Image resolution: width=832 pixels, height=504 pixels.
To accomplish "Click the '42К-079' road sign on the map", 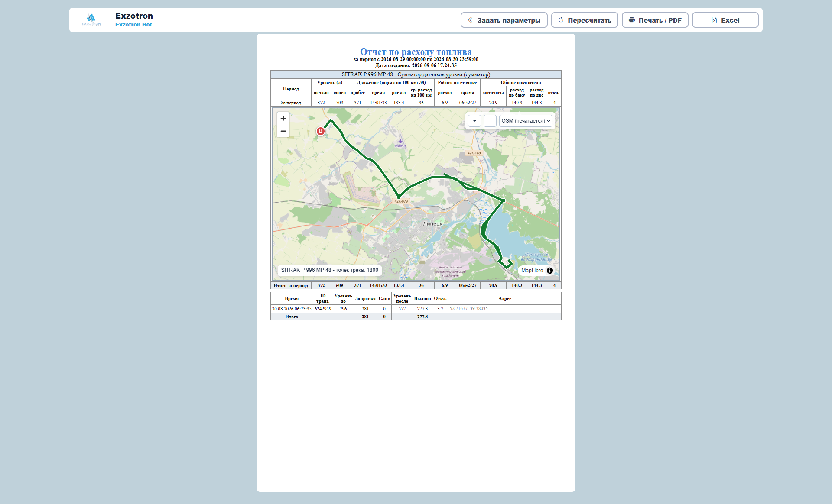I will coord(401,201).
